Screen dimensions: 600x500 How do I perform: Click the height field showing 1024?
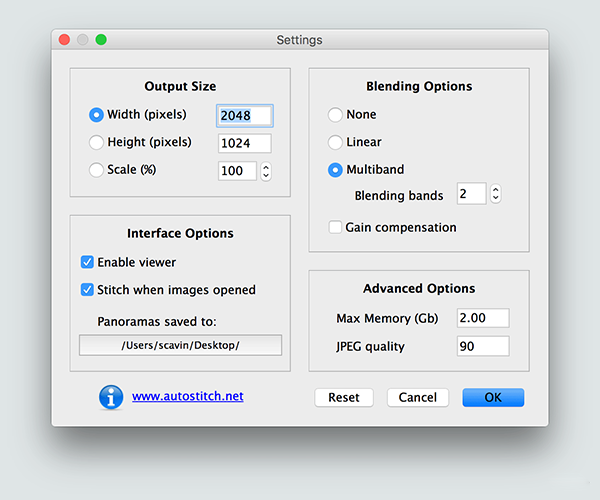[245, 143]
